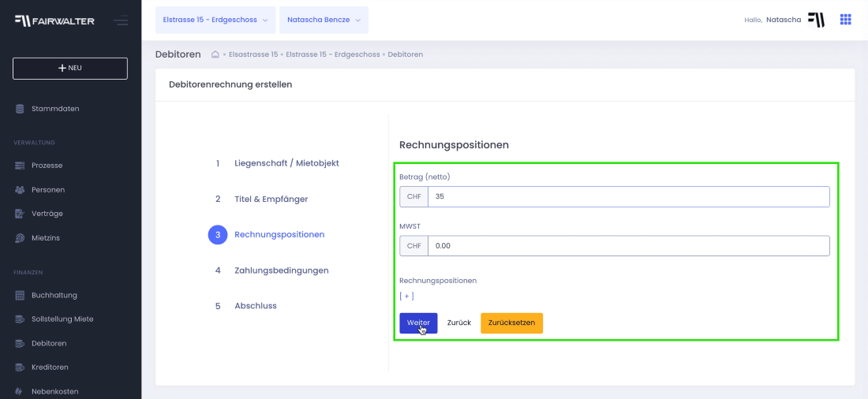Click the Personen icon in the sidebar
This screenshot has width=868, height=399.
point(20,190)
